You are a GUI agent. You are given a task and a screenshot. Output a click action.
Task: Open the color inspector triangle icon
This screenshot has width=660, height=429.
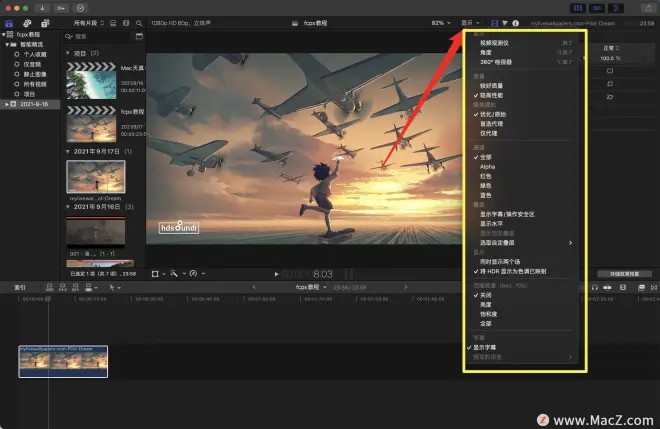pos(505,23)
